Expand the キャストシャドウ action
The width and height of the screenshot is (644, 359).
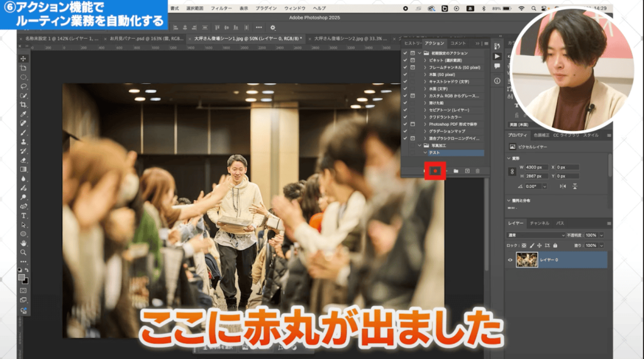click(425, 81)
